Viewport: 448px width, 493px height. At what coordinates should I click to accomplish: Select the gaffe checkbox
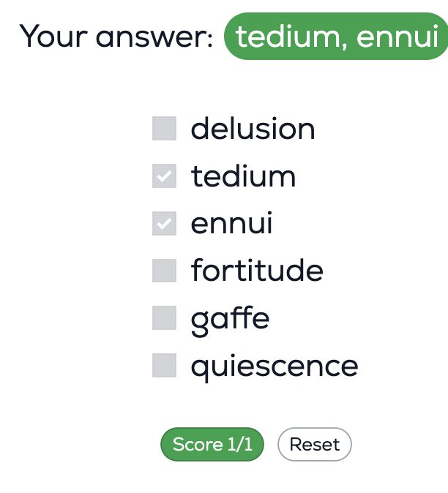164,318
